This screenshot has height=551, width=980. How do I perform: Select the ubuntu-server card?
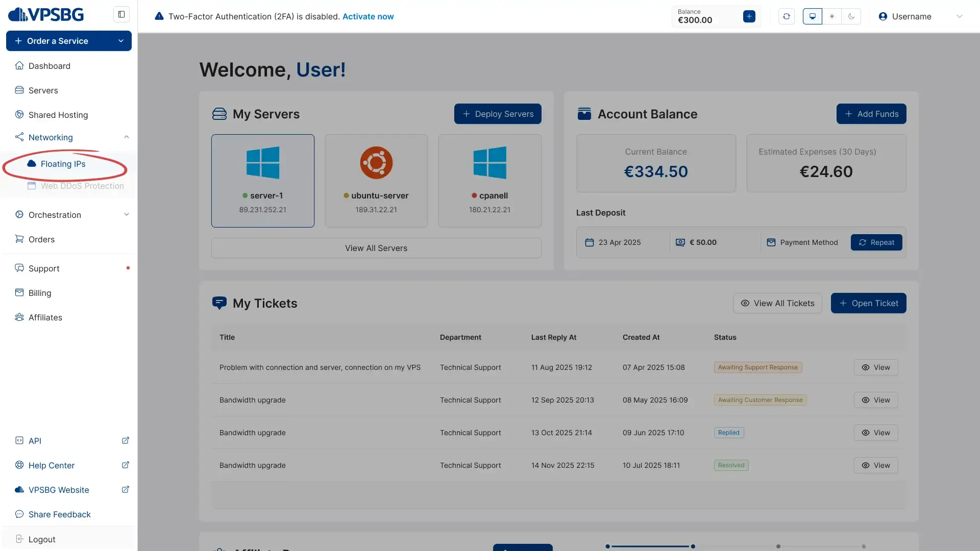pyautogui.click(x=376, y=181)
